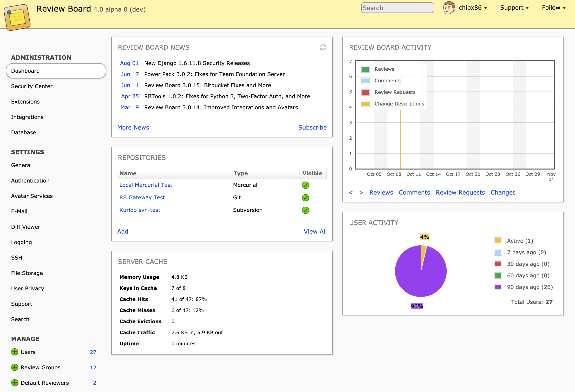Go to previous activity period with < arrow
Image resolution: width=575 pixels, height=392 pixels.
(351, 193)
